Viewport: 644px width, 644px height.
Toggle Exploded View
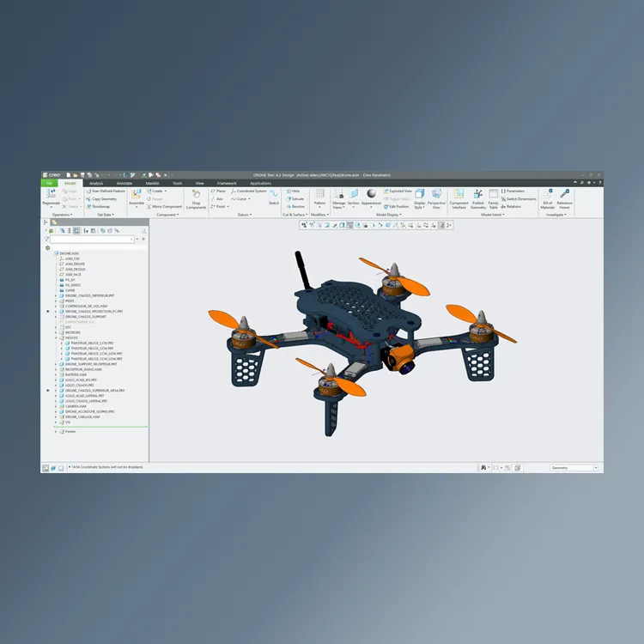pyautogui.click(x=398, y=191)
